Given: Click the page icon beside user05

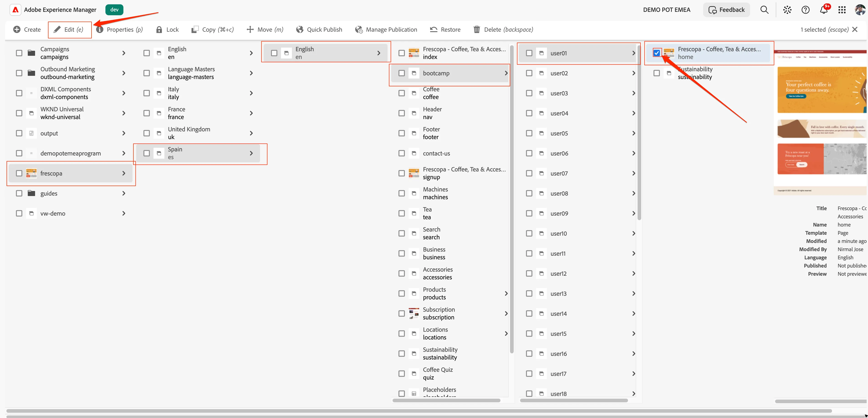Looking at the screenshot, I should point(541,133).
